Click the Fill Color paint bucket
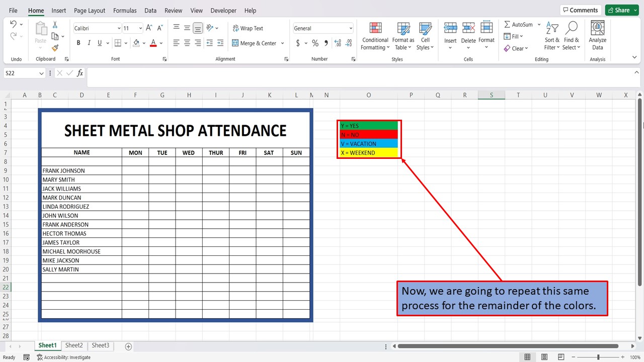The width and height of the screenshot is (644, 362). pyautogui.click(x=136, y=43)
